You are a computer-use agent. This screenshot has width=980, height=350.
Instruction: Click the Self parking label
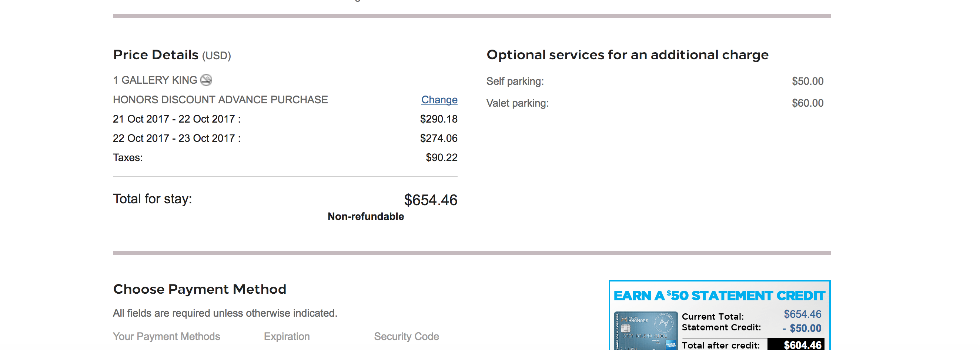[515, 81]
